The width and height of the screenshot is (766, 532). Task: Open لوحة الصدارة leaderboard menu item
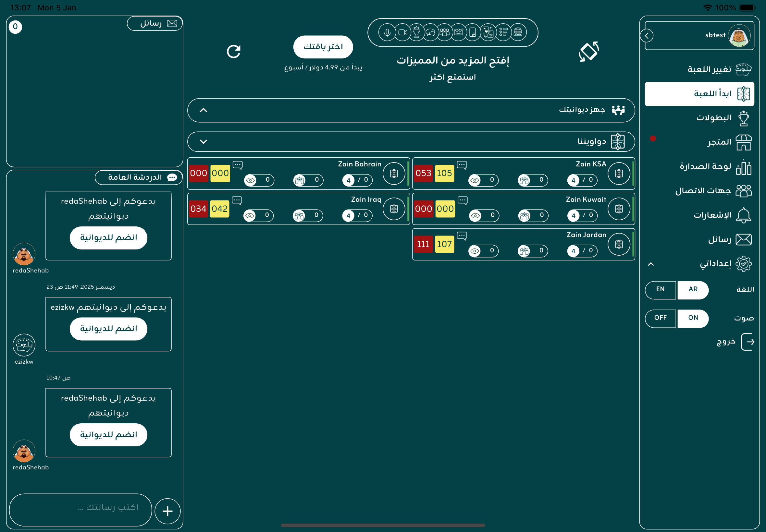pos(705,166)
